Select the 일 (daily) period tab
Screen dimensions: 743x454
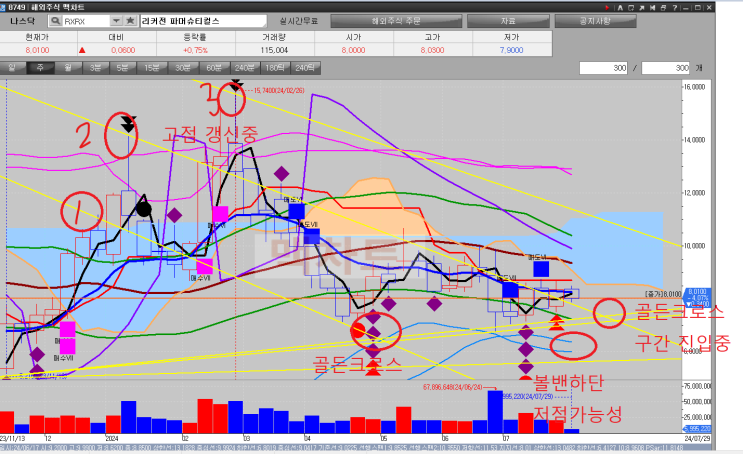[12, 68]
